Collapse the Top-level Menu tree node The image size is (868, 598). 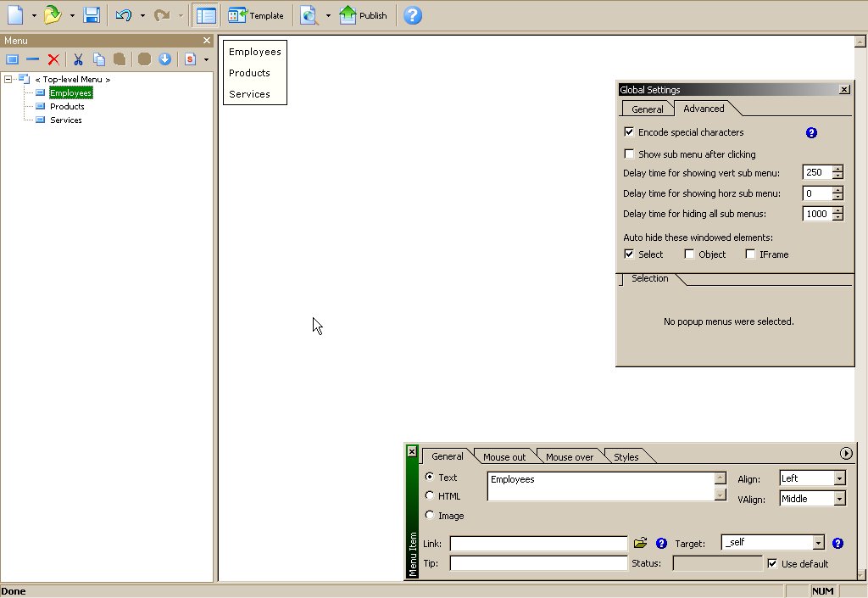pyautogui.click(x=8, y=79)
